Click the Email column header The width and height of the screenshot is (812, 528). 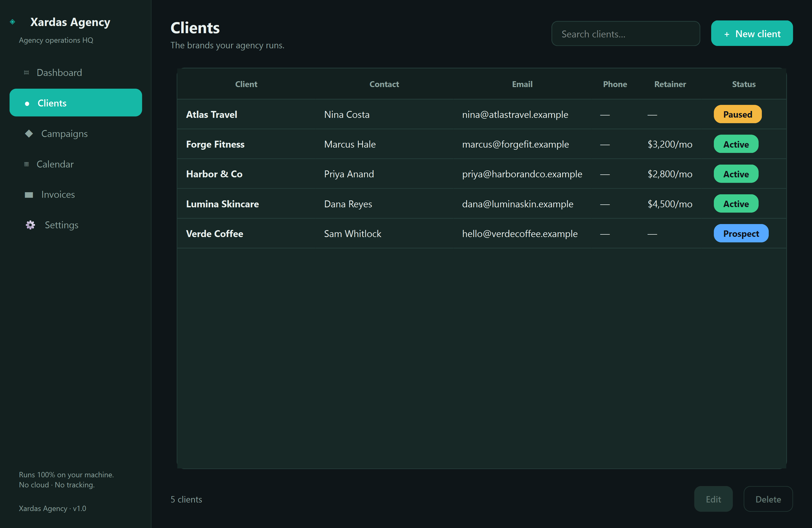tap(522, 84)
